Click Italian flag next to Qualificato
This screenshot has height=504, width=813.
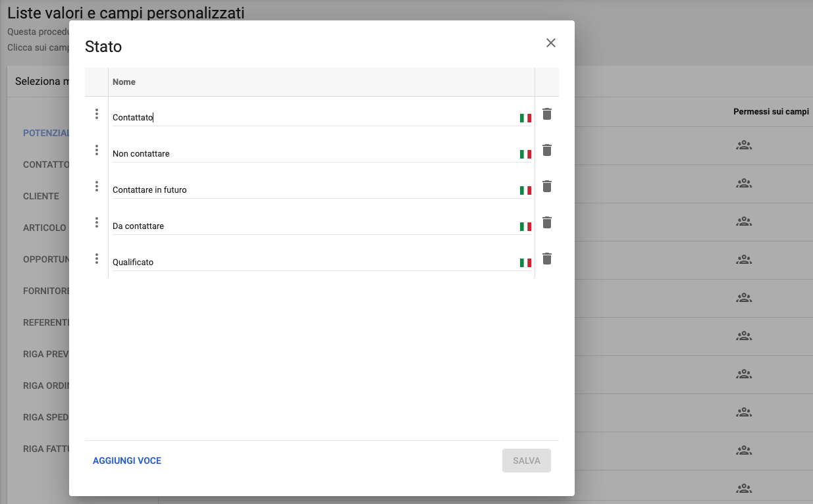coord(525,263)
